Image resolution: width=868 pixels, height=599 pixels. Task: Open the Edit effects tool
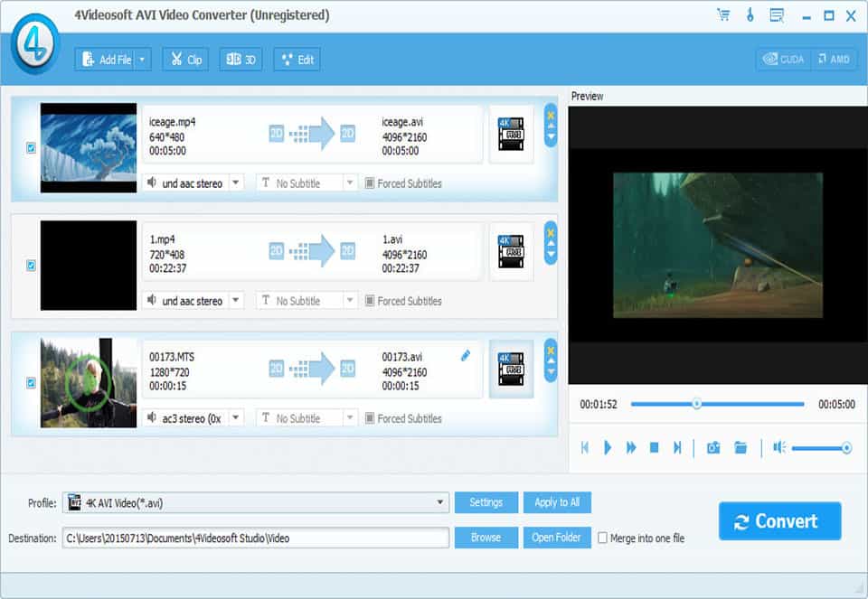[x=297, y=60]
